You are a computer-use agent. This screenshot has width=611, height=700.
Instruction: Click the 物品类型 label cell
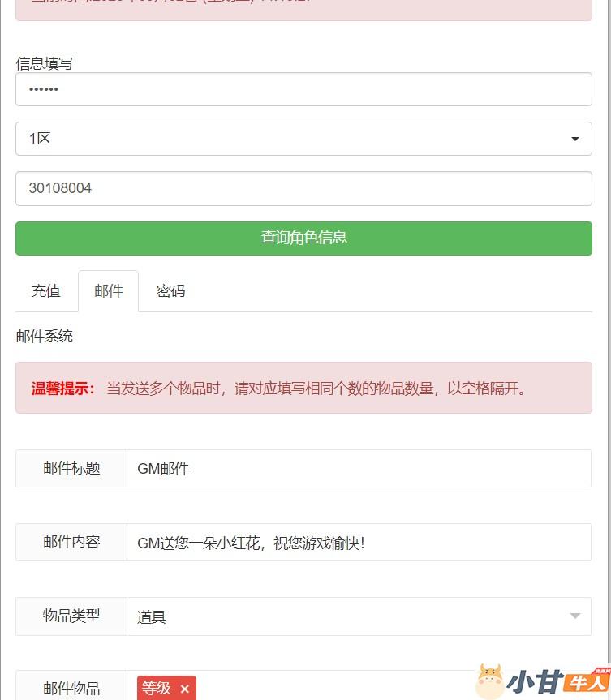71,616
